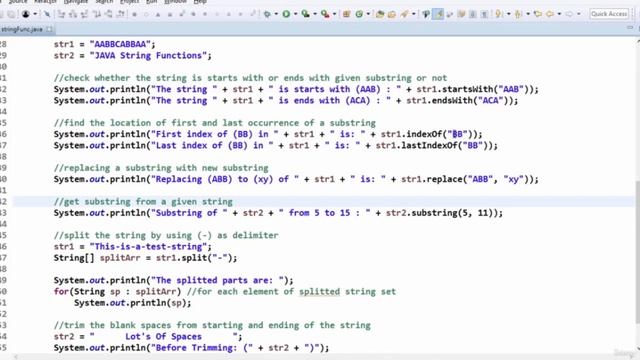Open the Project menu
Image resolution: width=640 pixels, height=360 pixels.
129,2
